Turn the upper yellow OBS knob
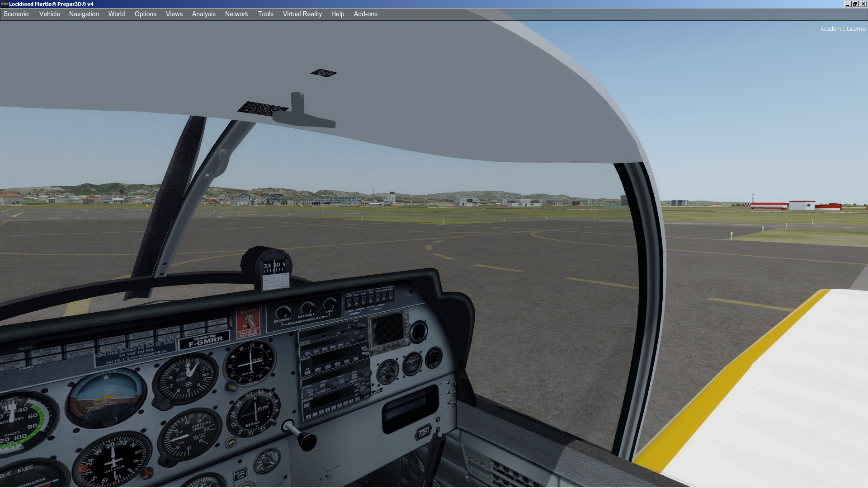The width and height of the screenshot is (868, 488). coord(232,387)
